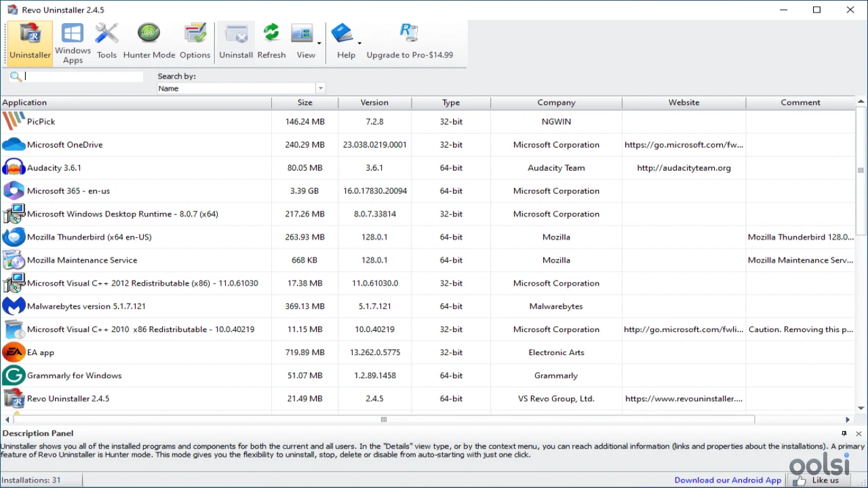Select the PicPick application icon
This screenshot has height=488, width=868.
tap(14, 121)
